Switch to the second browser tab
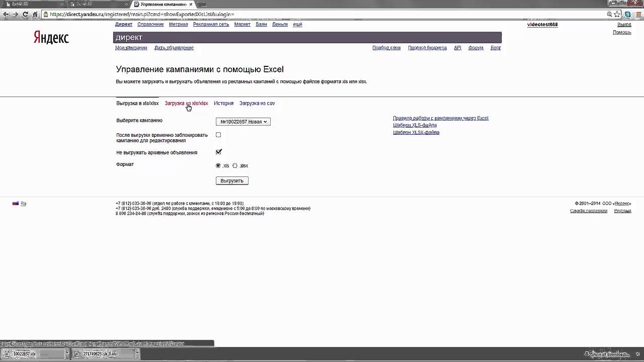Screen dimensions: 644x362 [97, 4]
